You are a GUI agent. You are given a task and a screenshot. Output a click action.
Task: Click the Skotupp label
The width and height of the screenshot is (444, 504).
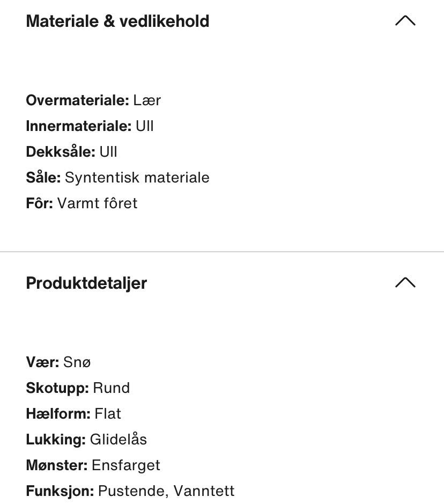(57, 388)
